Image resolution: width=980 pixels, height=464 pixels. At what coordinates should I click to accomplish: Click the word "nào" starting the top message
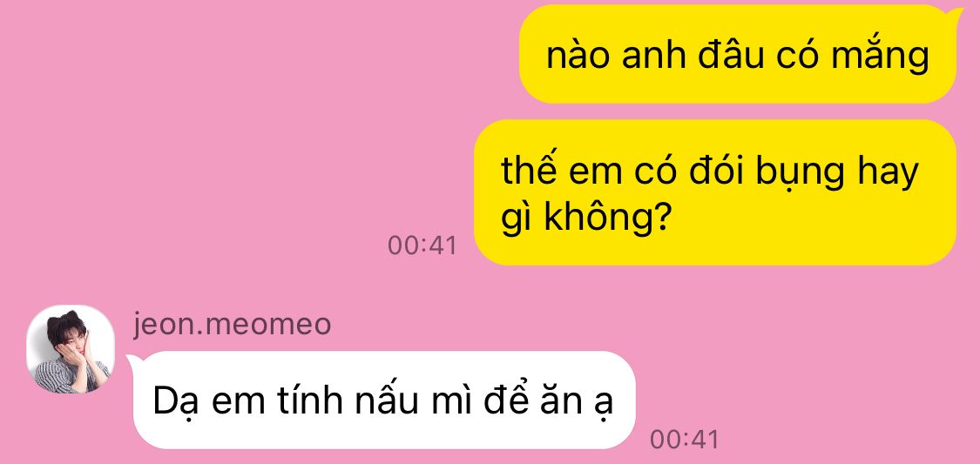(578, 57)
